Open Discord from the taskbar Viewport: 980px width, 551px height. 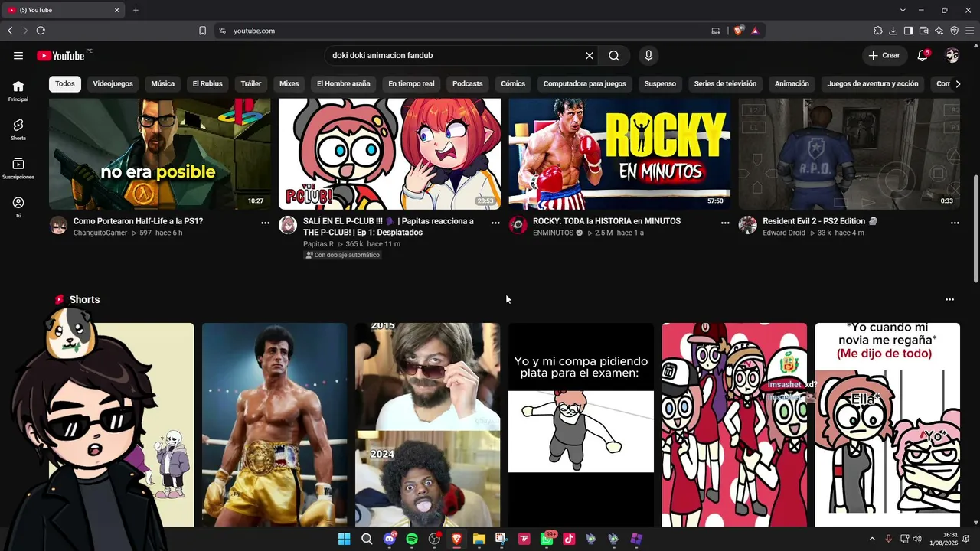(x=390, y=539)
